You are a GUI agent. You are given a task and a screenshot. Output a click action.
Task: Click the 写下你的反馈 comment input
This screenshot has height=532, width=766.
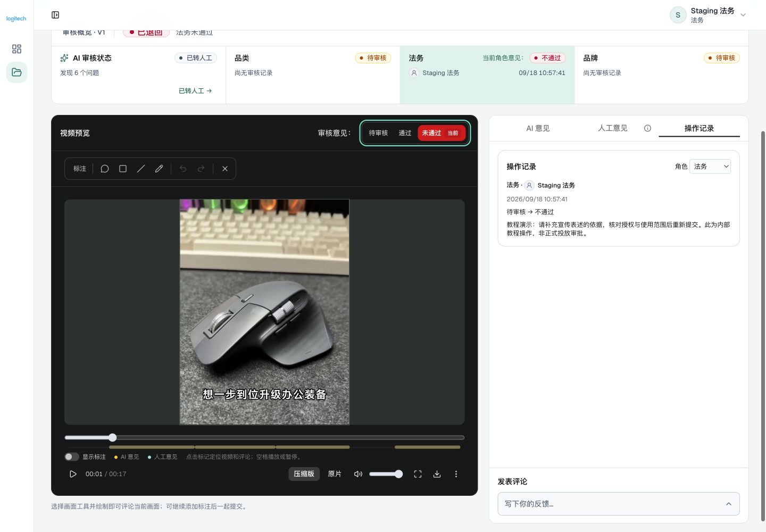[619, 504]
